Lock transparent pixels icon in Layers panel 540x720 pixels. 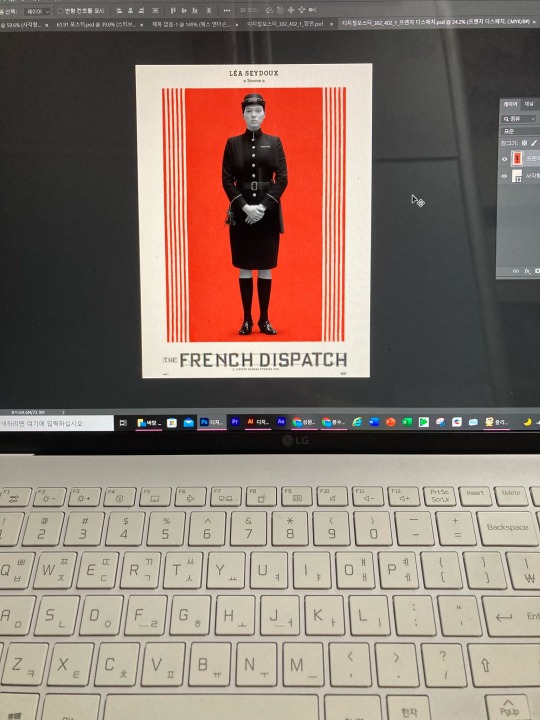524,143
